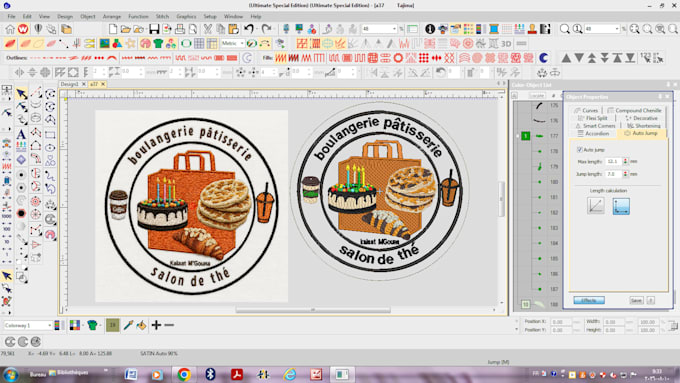Click the 3D effect toolbar icon
The image size is (680, 383).
(x=506, y=43)
